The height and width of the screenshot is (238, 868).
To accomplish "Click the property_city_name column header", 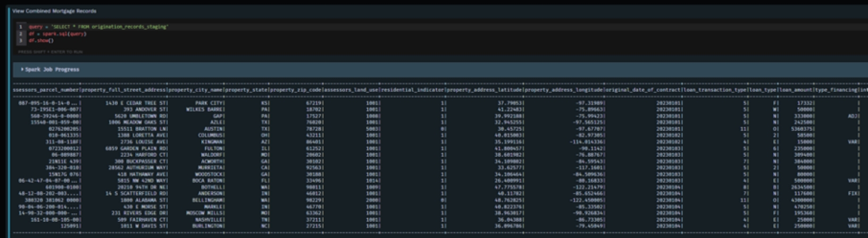I will (196, 90).
